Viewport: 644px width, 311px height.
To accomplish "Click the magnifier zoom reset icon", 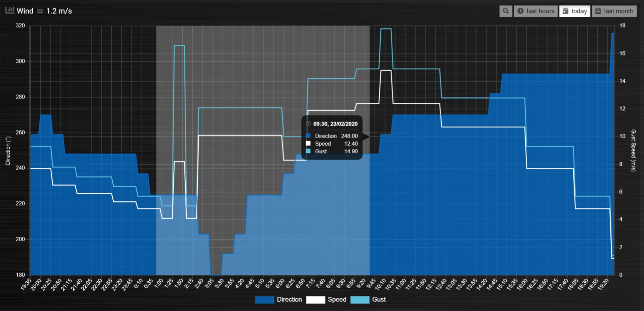I will click(x=505, y=11).
